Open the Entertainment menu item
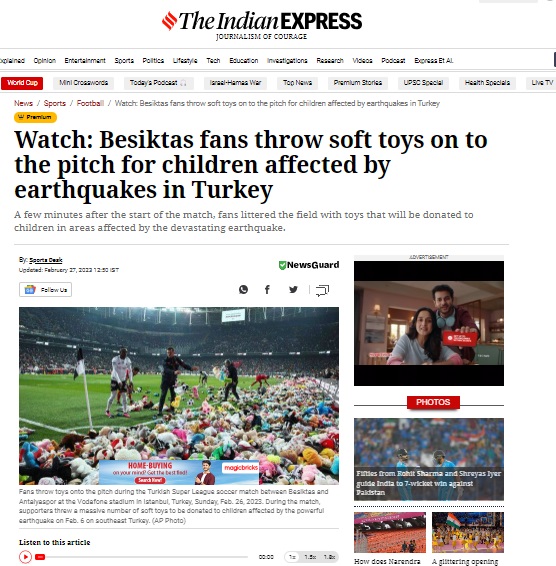 tap(85, 60)
